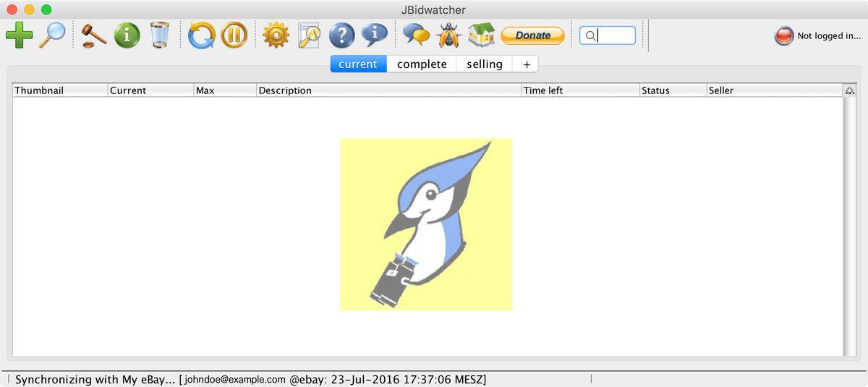This screenshot has height=387, width=868.
Task: Add a new auction with green plus icon
Action: pyautogui.click(x=20, y=35)
